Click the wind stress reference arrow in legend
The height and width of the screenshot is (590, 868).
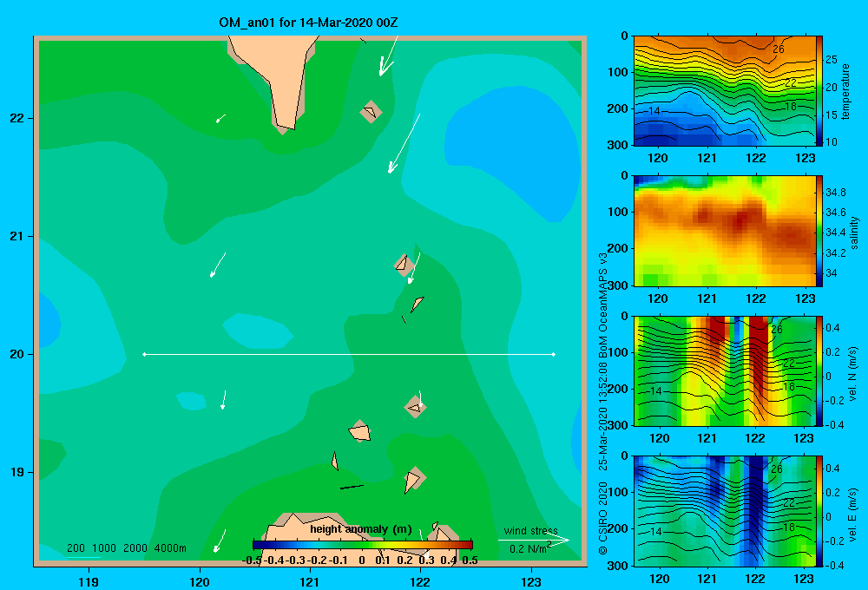534,540
